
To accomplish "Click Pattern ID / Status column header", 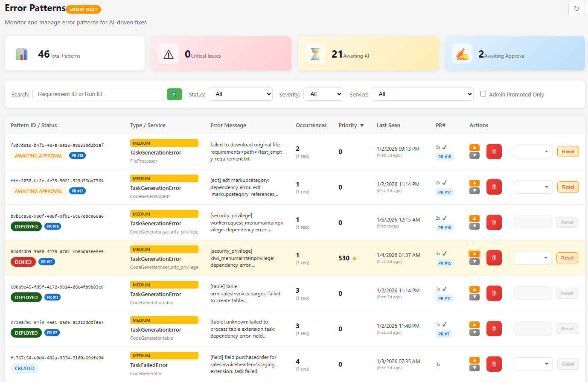I will pyautogui.click(x=34, y=125).
